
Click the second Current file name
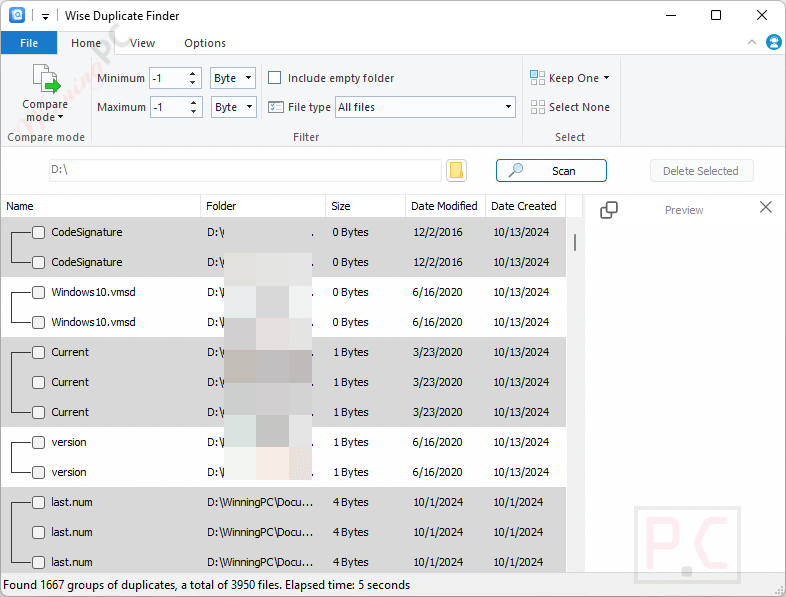pos(70,382)
